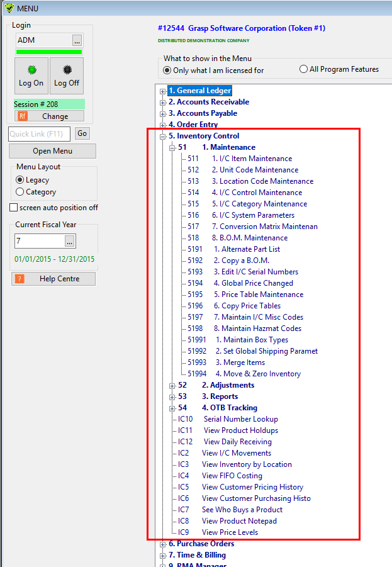
Task: Click the orange Rf Change button
Action: [49, 116]
